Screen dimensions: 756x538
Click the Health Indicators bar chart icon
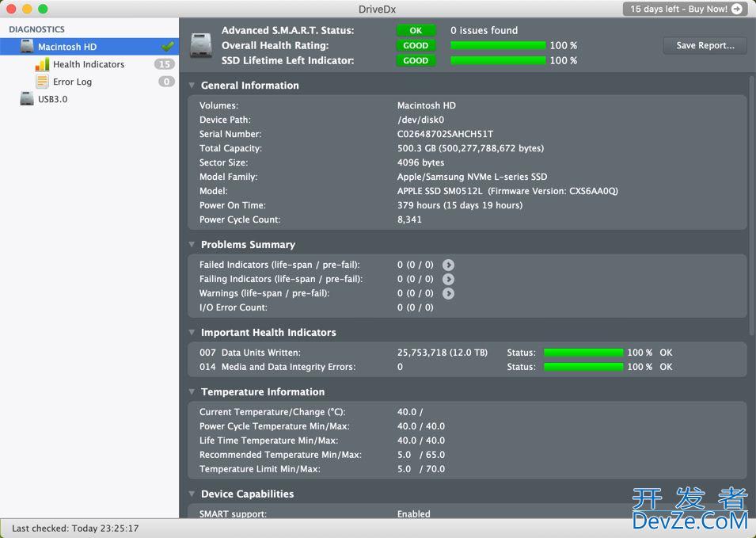43,64
